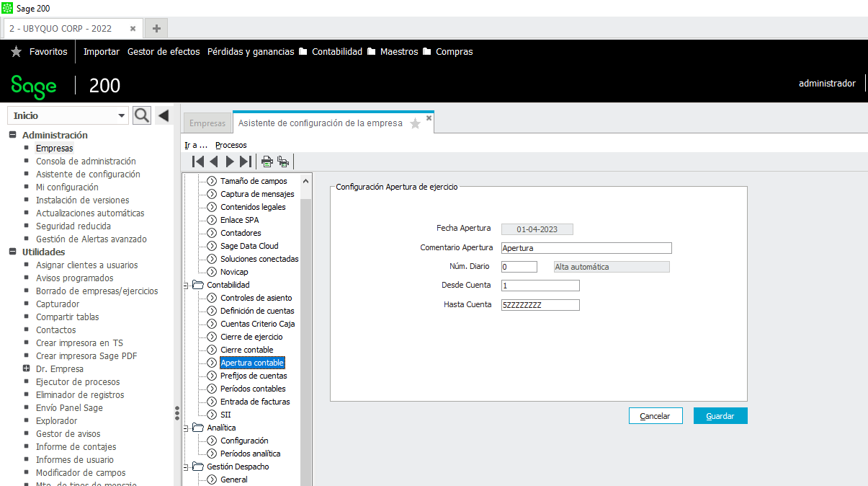
Task: Click the Núm. Diario input field
Action: [x=519, y=267]
